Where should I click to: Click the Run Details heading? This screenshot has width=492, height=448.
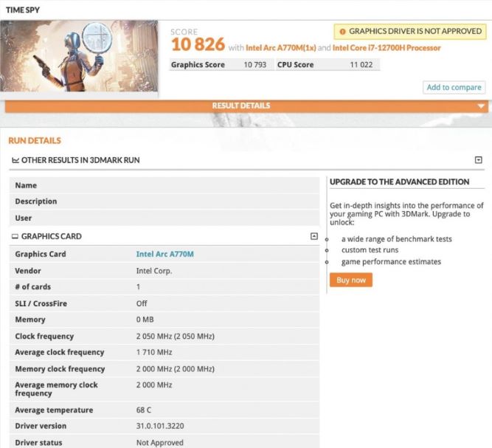[x=35, y=140]
